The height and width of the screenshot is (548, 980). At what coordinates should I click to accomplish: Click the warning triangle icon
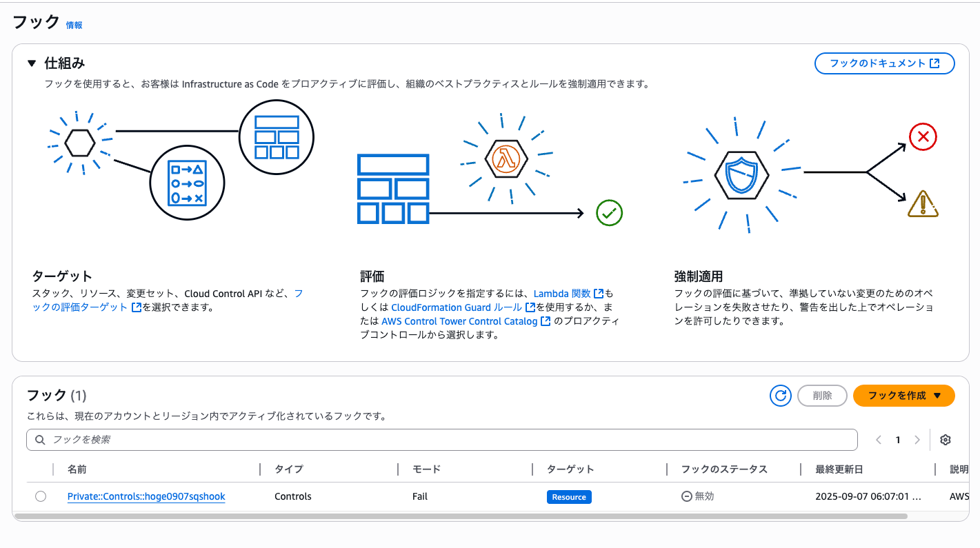(923, 203)
